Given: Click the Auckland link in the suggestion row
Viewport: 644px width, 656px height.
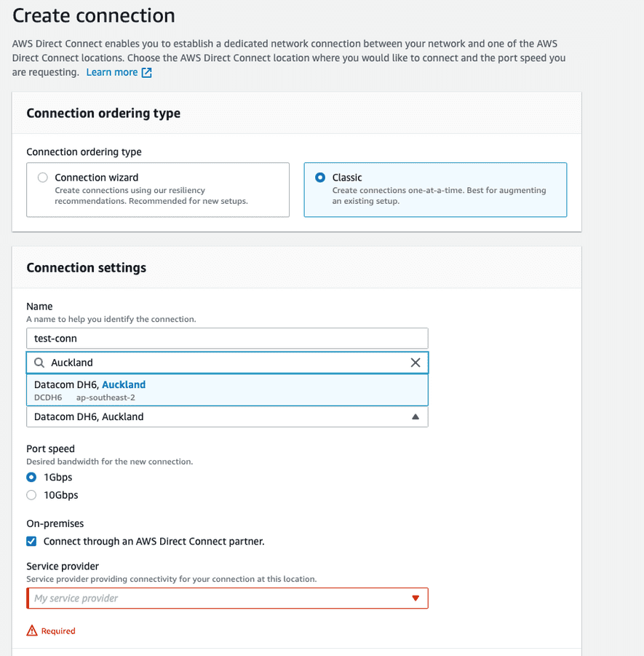Looking at the screenshot, I should [124, 385].
